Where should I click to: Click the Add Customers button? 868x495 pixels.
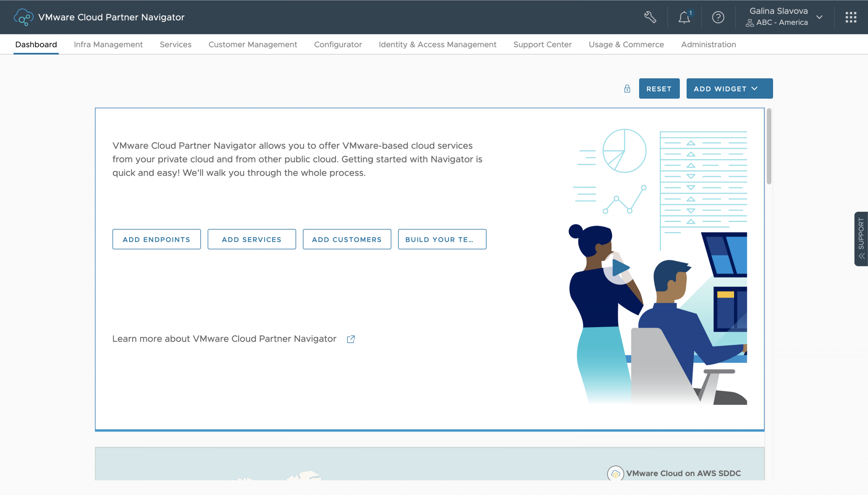click(347, 239)
